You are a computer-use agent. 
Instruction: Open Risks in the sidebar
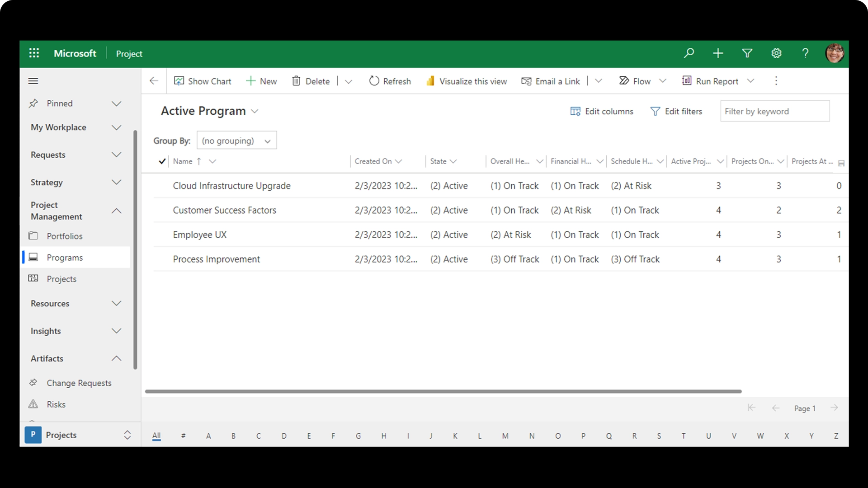(x=56, y=404)
